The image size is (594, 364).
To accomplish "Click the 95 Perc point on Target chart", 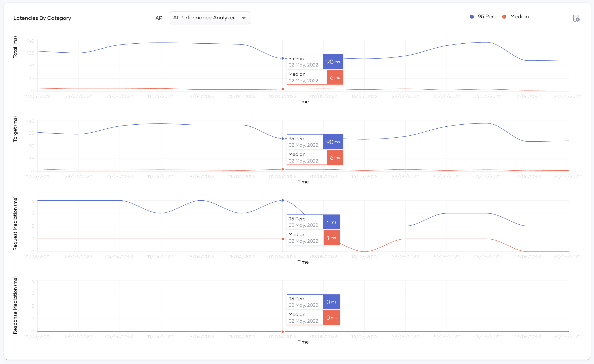I will pos(283,139).
